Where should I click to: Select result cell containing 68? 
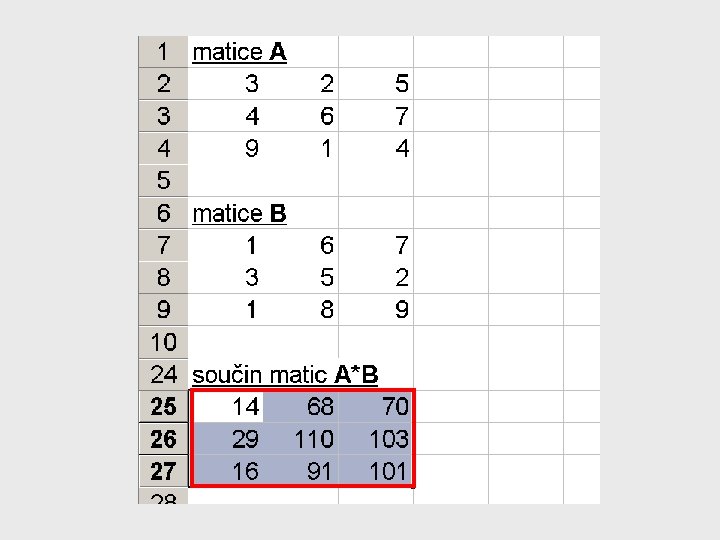301,406
